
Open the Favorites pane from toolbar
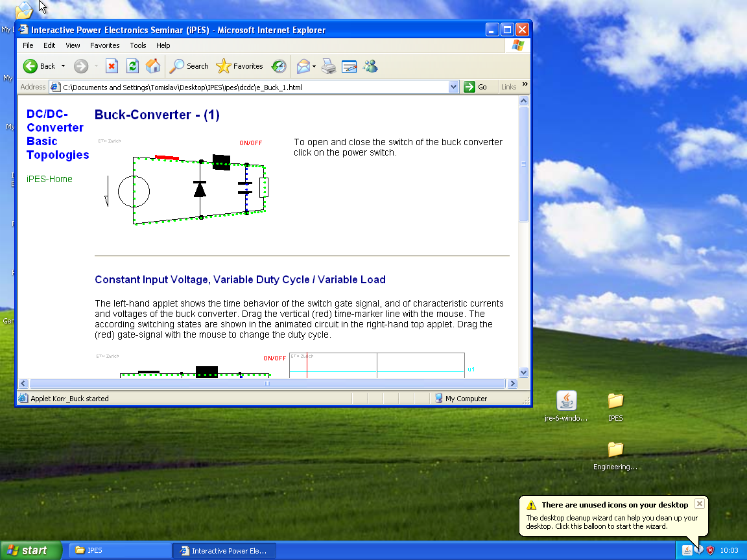[239, 66]
